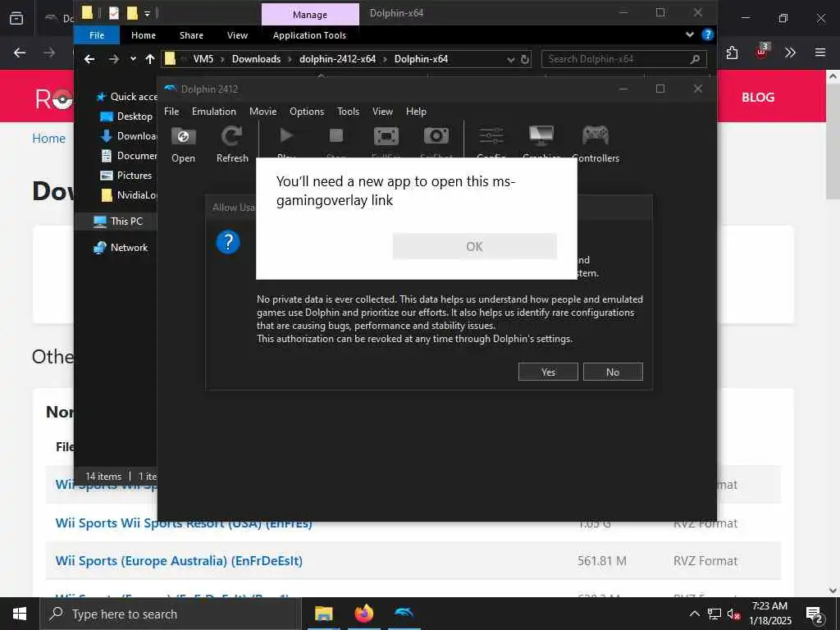Click the BLOG link on the website
840x630 pixels.
pyautogui.click(x=757, y=97)
